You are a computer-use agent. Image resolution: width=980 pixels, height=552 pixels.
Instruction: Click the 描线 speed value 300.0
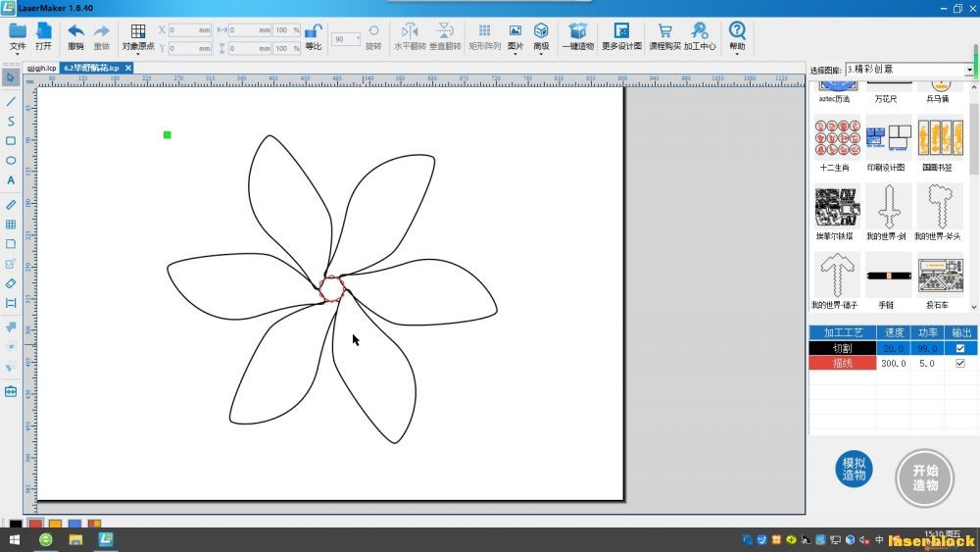pos(894,363)
